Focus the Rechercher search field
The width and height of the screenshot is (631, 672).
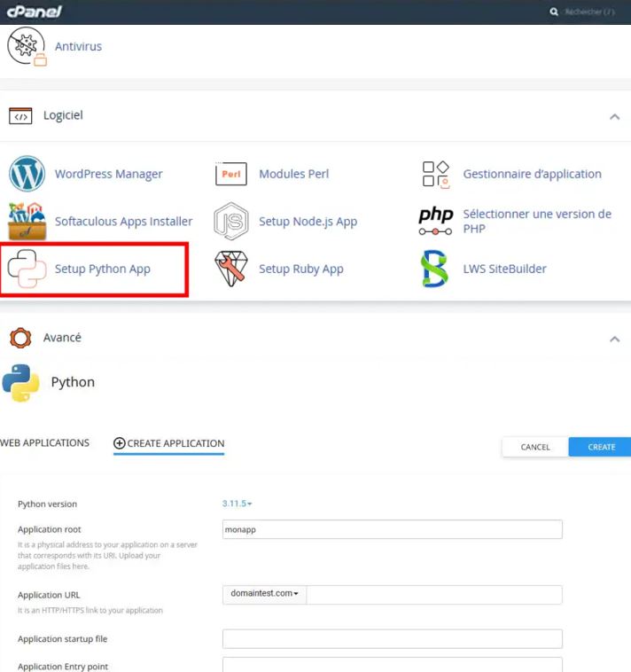point(589,12)
